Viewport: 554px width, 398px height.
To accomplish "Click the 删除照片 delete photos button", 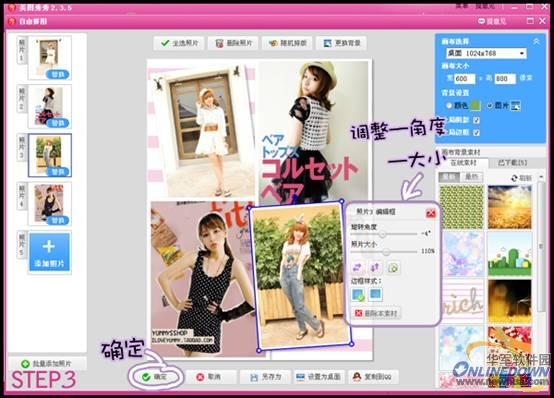I will pyautogui.click(x=234, y=43).
